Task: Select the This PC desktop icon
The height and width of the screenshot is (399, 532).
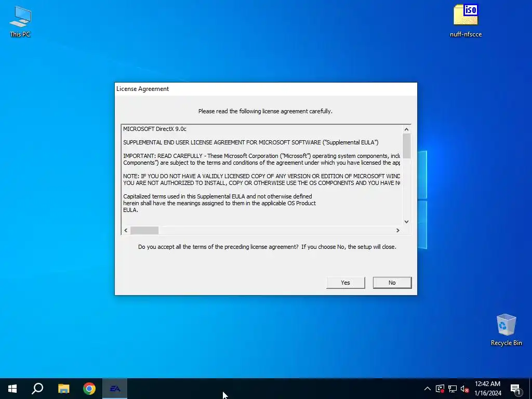Action: coord(20,22)
